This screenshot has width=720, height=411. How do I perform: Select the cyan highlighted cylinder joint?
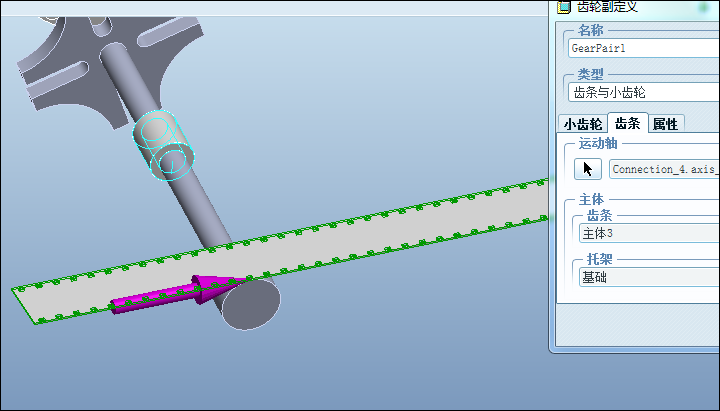pyautogui.click(x=163, y=145)
